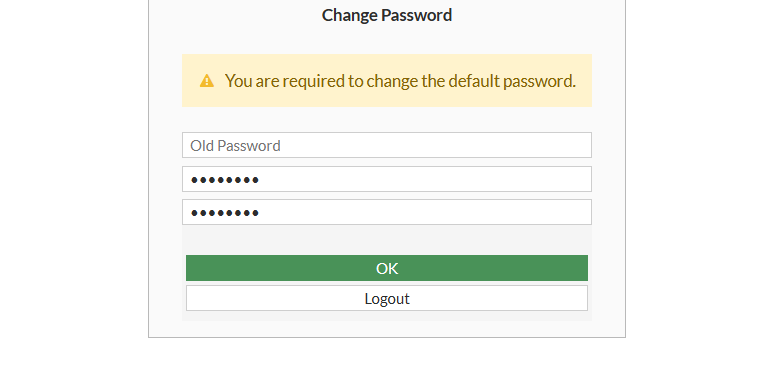Viewport: 764px width, 392px height.
Task: Submit the form with the green OK button
Action: (x=387, y=268)
